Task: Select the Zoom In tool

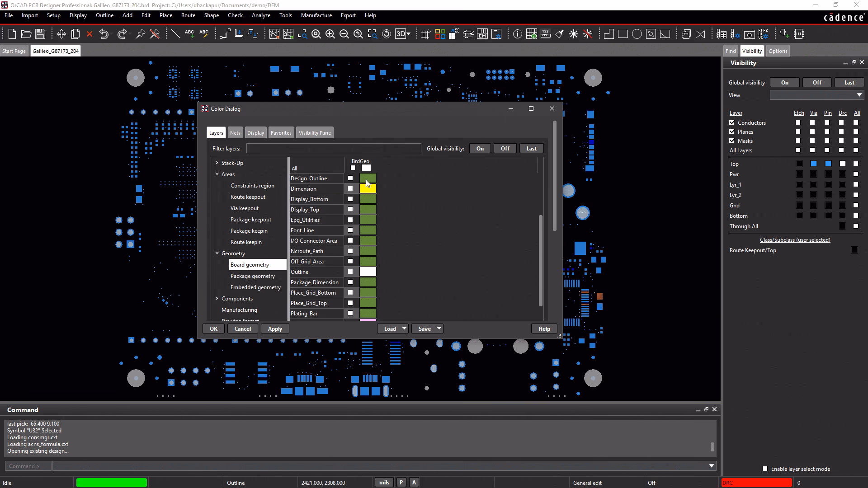Action: tap(330, 33)
